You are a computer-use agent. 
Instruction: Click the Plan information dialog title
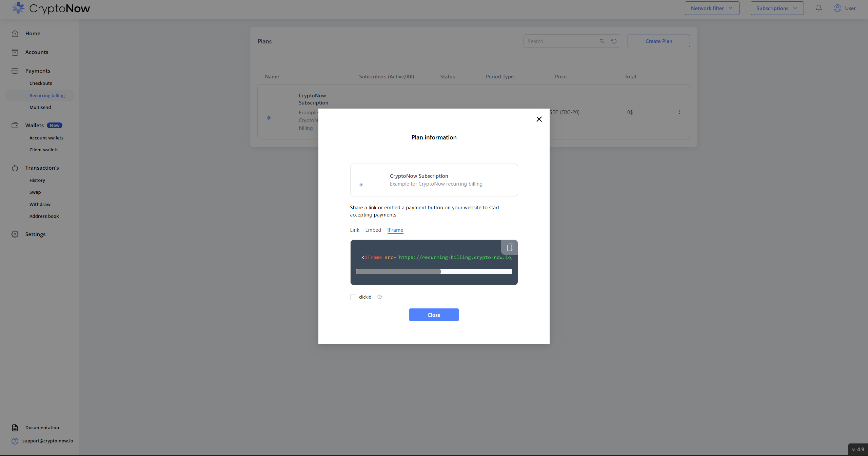(x=434, y=137)
